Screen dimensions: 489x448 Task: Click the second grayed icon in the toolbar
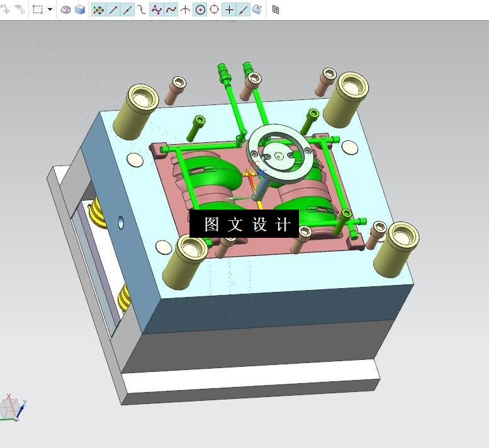click(x=20, y=9)
